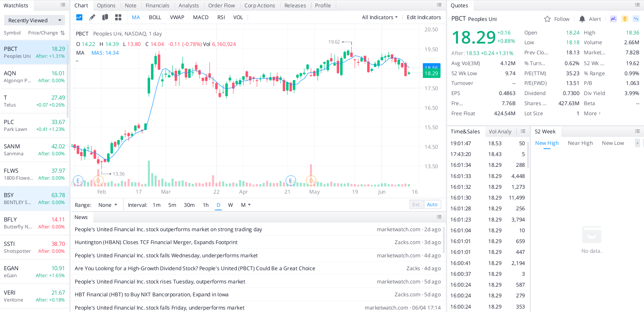Viewport: 644px width, 312px height.
Task: Toggle the MACD indicator
Action: [x=201, y=17]
